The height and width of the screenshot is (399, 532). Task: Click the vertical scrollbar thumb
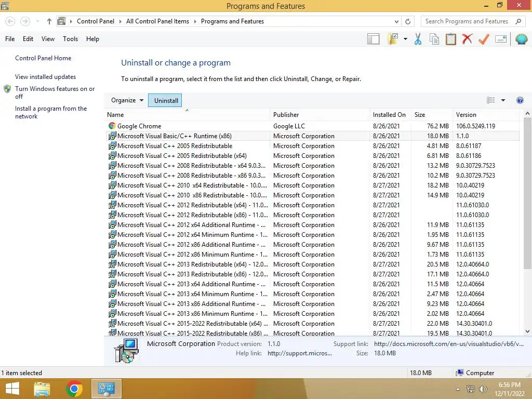click(527, 194)
